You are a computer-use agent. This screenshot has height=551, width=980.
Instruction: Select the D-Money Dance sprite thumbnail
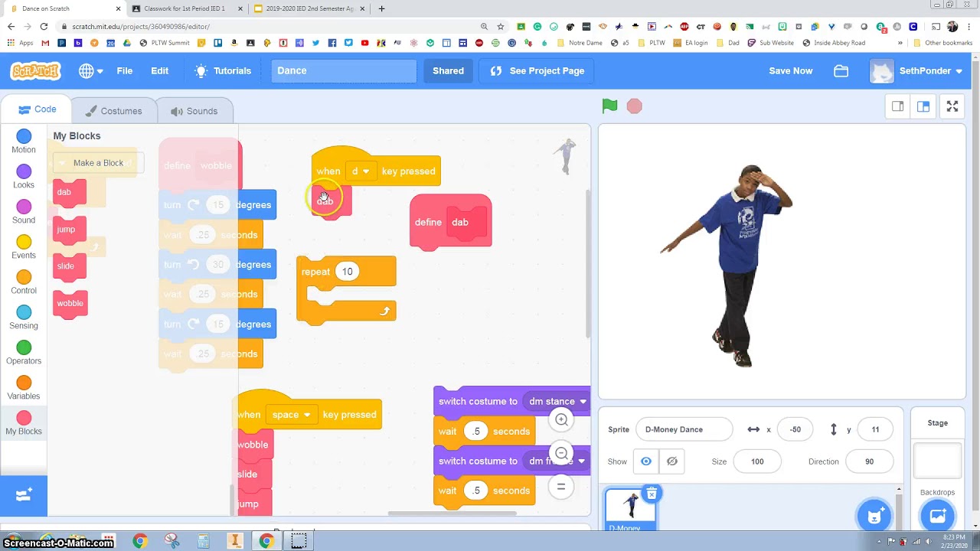[x=631, y=510]
